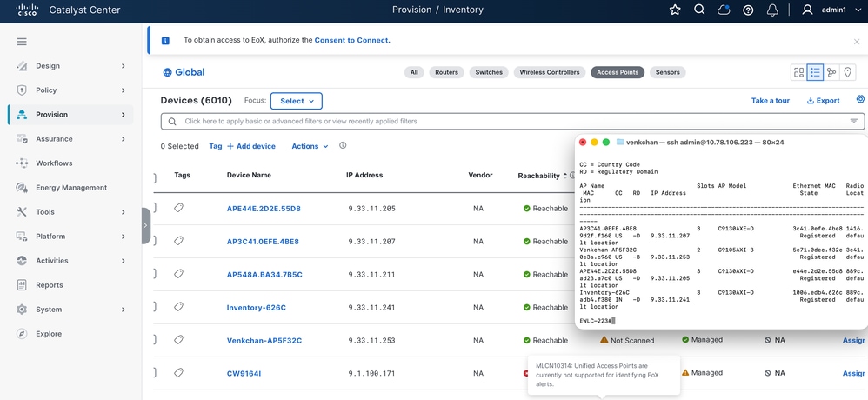Click tag icon for AP3C41.0EFE.4BE8 row
Image resolution: width=868 pixels, height=400 pixels.
(178, 241)
